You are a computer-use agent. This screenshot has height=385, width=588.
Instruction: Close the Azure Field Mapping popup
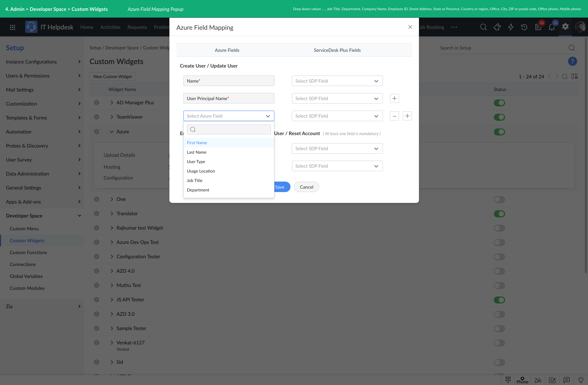tap(410, 27)
